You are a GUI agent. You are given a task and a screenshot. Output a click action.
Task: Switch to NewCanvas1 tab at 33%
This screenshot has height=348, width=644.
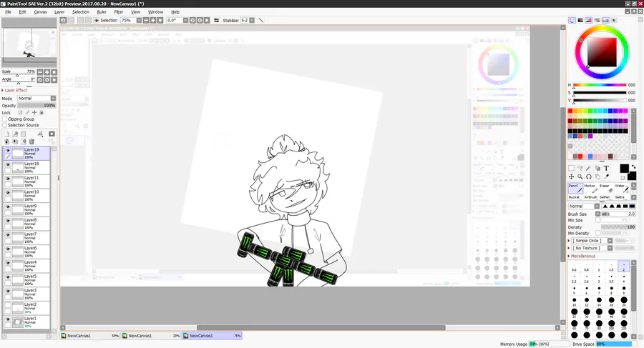pyautogui.click(x=151, y=336)
